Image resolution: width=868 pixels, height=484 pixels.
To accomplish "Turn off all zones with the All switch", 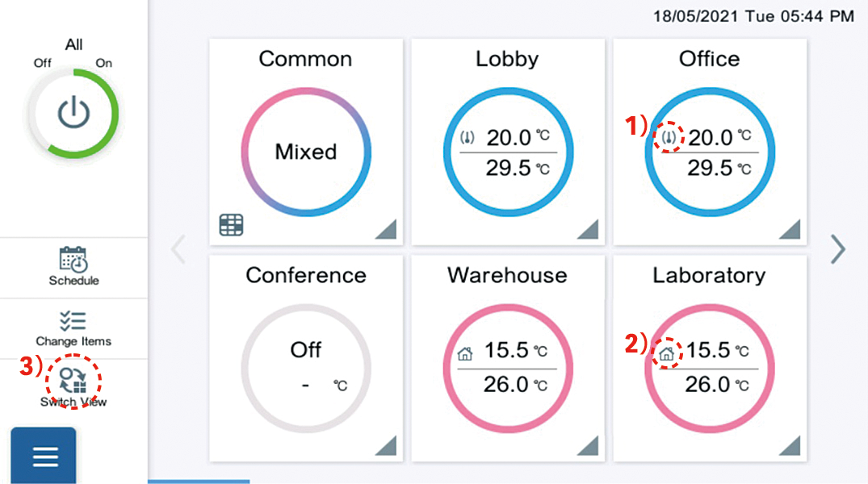I will click(x=74, y=114).
